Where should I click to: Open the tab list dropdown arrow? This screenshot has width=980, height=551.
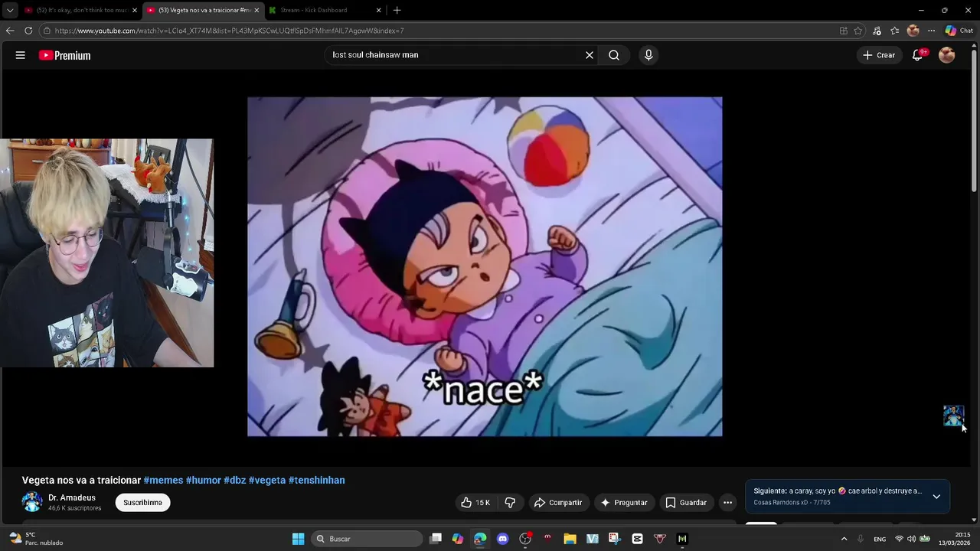[9, 10]
